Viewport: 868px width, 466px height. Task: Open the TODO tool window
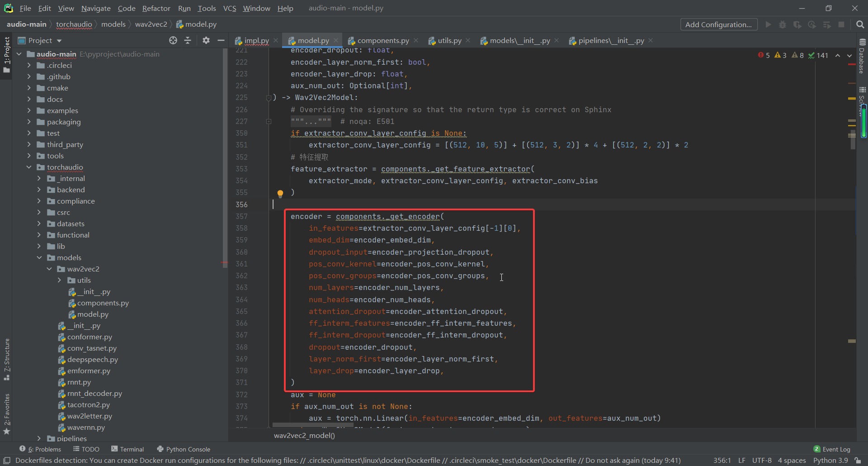(x=86, y=449)
